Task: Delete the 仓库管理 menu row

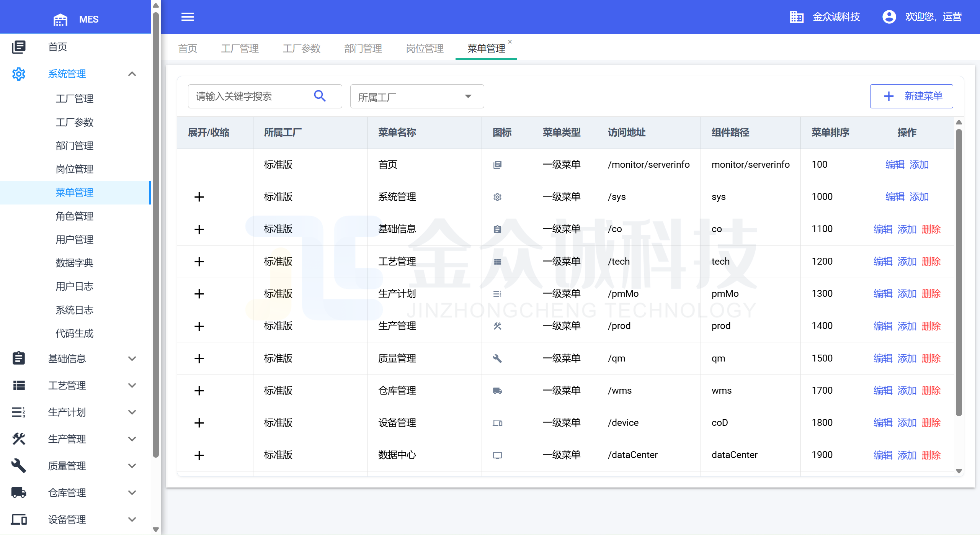Action: click(x=931, y=391)
